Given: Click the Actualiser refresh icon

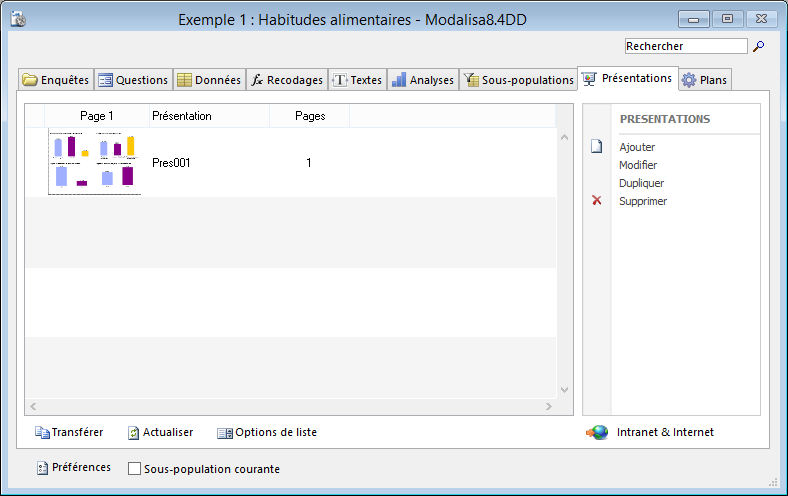Looking at the screenshot, I should [133, 433].
